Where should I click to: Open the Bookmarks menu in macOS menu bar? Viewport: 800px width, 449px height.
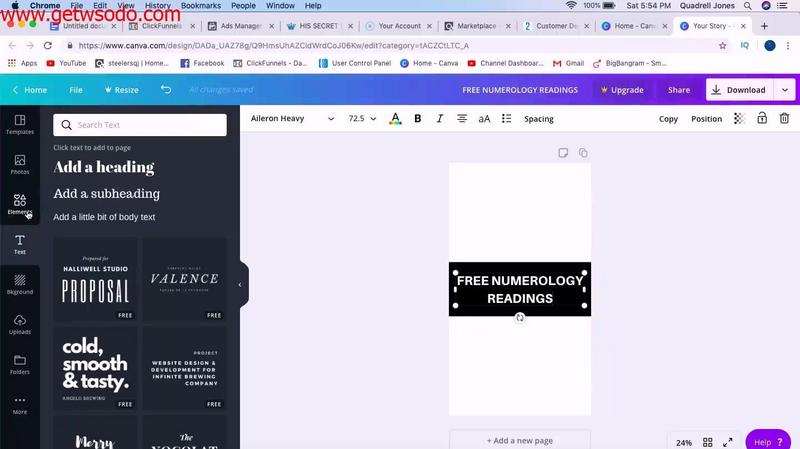[201, 6]
